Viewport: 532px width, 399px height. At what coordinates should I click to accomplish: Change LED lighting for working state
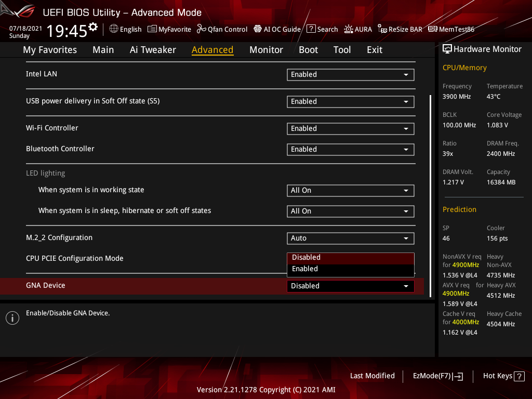coord(350,190)
